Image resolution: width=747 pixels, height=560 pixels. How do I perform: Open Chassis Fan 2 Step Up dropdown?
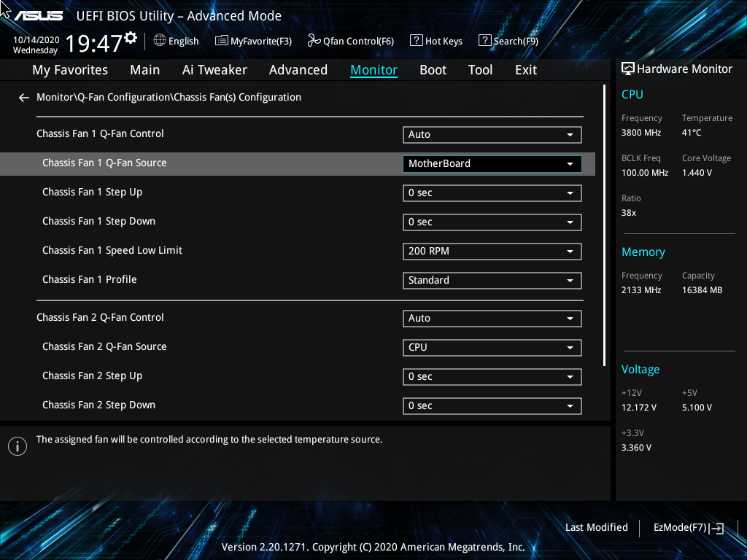[x=492, y=377]
